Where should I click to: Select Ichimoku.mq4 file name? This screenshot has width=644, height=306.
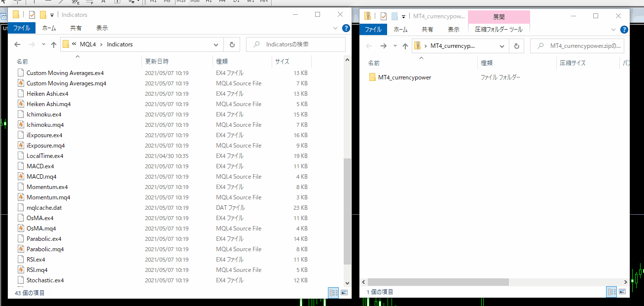click(45, 125)
